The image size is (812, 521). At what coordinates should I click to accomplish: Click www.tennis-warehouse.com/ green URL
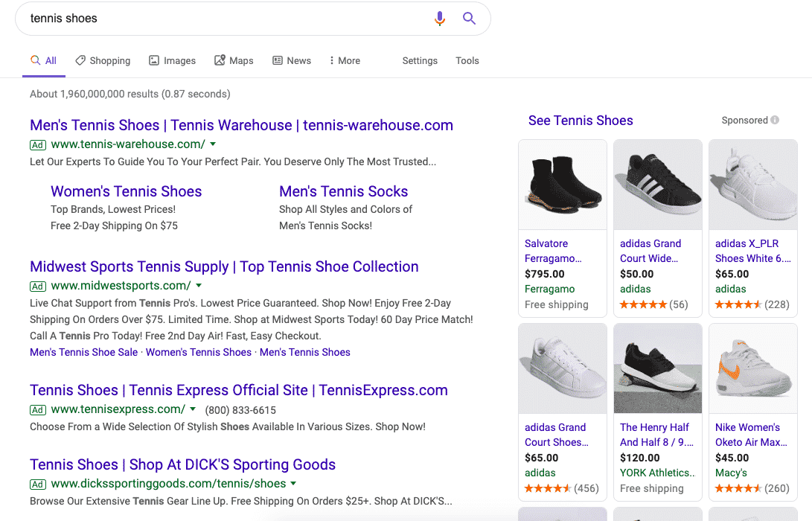click(128, 144)
